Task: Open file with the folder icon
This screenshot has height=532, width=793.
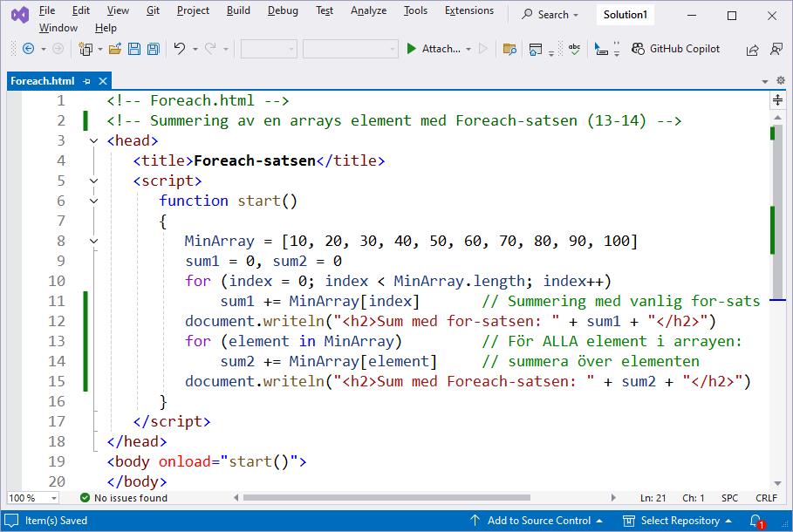Action: [x=114, y=50]
